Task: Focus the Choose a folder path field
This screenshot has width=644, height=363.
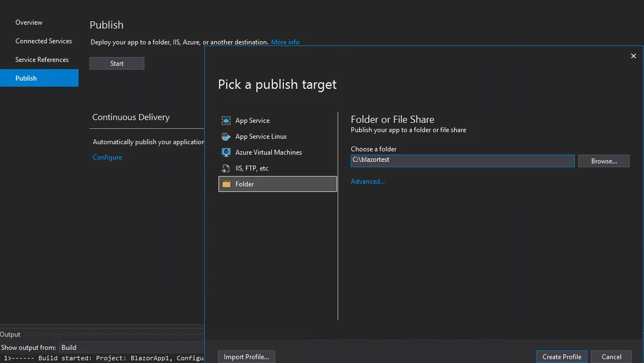Action: click(462, 161)
